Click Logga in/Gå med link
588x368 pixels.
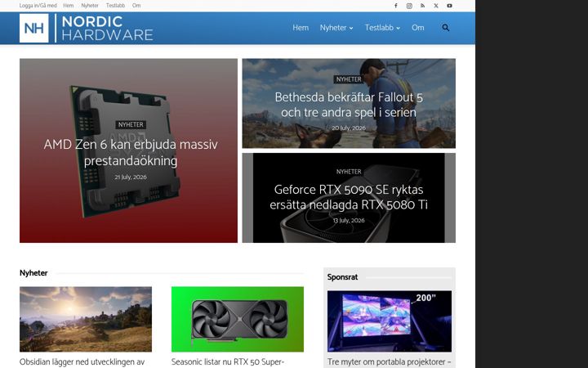pos(38,6)
